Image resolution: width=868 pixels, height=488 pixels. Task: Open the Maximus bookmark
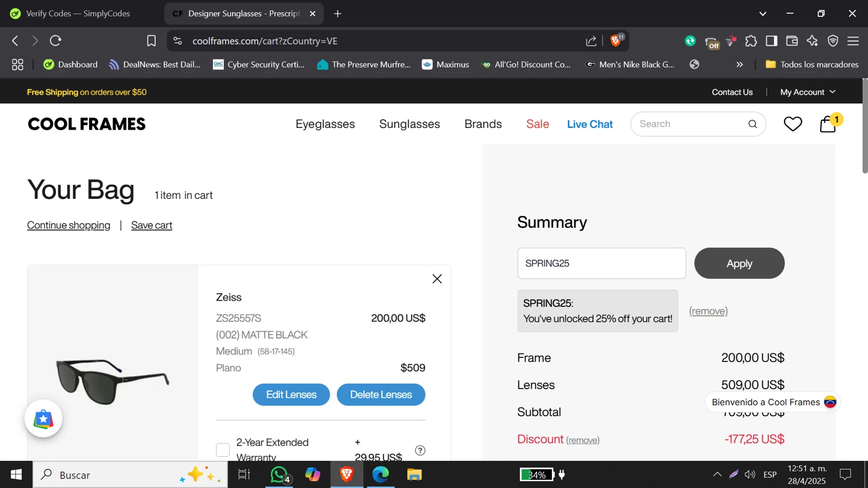point(446,65)
